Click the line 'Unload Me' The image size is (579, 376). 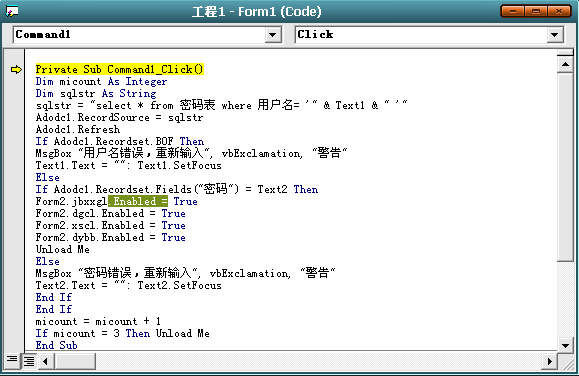pos(62,249)
